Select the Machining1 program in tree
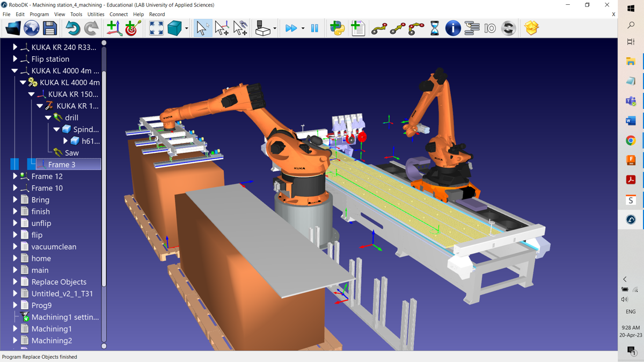 tap(52, 329)
